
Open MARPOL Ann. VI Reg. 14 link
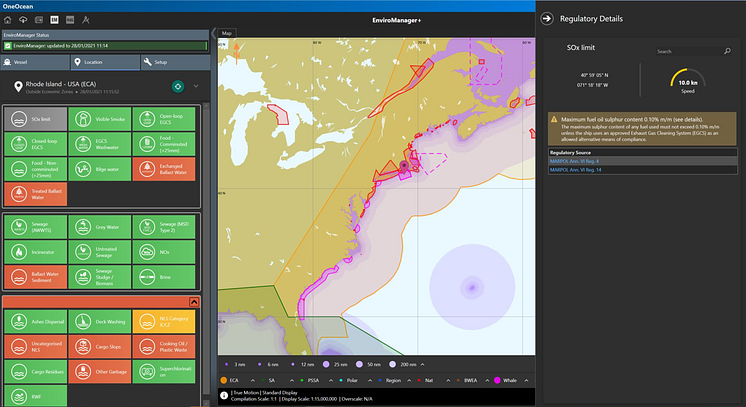click(576, 169)
